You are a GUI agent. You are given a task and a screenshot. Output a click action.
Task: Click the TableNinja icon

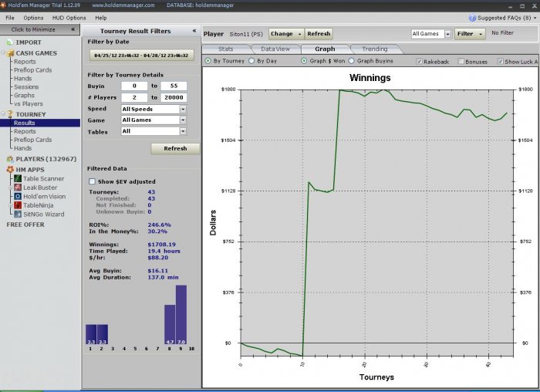(x=18, y=205)
